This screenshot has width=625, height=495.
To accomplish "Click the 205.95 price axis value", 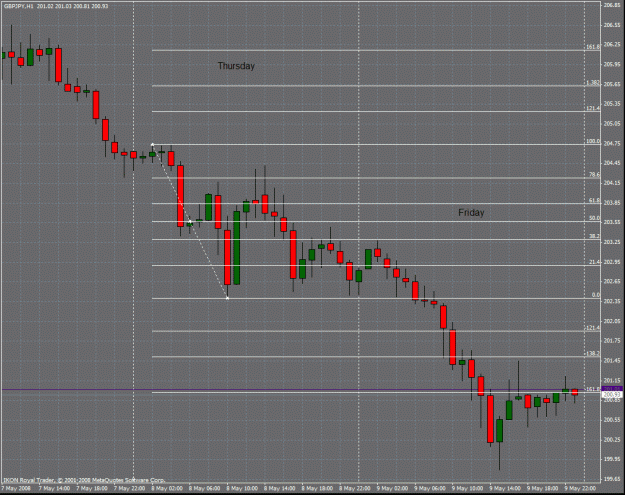I will [612, 65].
